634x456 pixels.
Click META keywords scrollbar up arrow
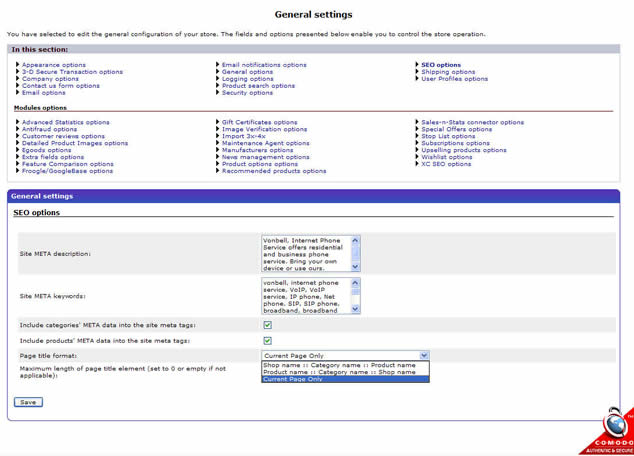pyautogui.click(x=355, y=283)
